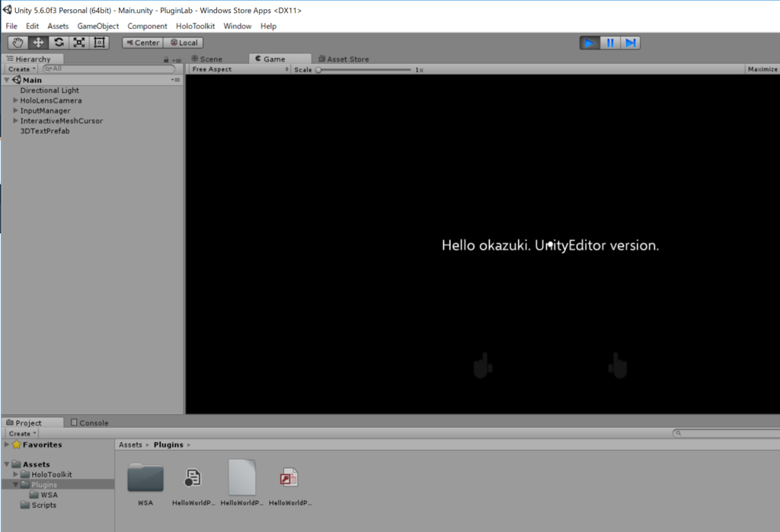Open the HoloToolkit menu

pyautogui.click(x=196, y=27)
